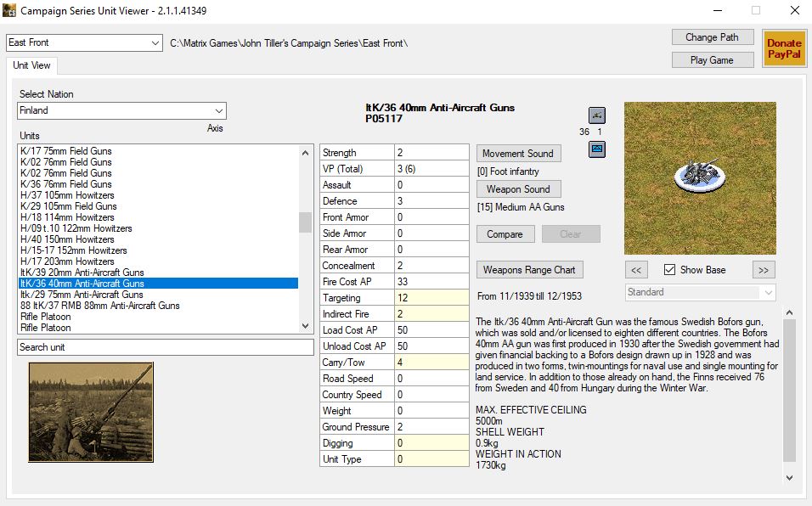Image resolution: width=812 pixels, height=506 pixels.
Task: Select H/15-17 152mm Howitzers
Action: [x=159, y=250]
